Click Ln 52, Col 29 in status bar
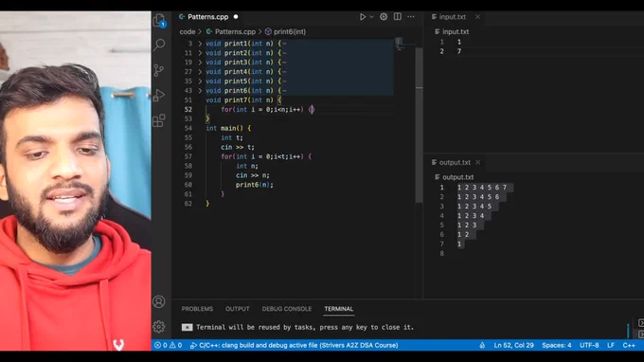Image resolution: width=644 pixels, height=362 pixels. [514, 345]
